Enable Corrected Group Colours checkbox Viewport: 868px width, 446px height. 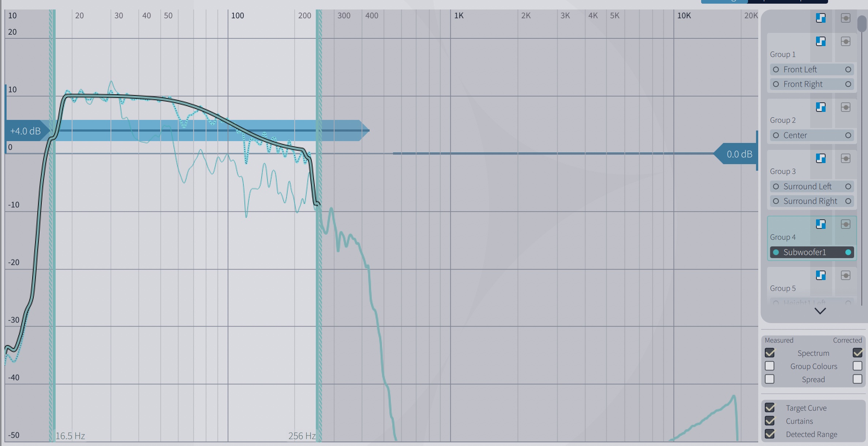coord(857,366)
